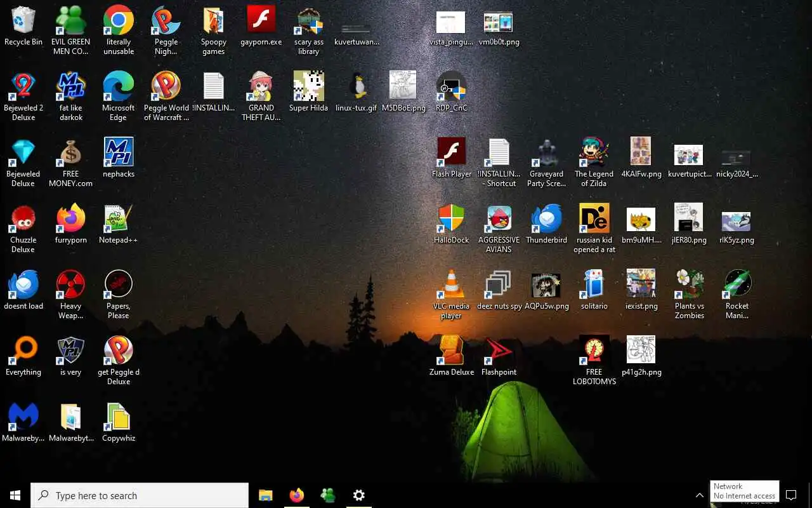This screenshot has width=812, height=508.
Task: Select the nephacks shortcut
Action: pyautogui.click(x=119, y=157)
